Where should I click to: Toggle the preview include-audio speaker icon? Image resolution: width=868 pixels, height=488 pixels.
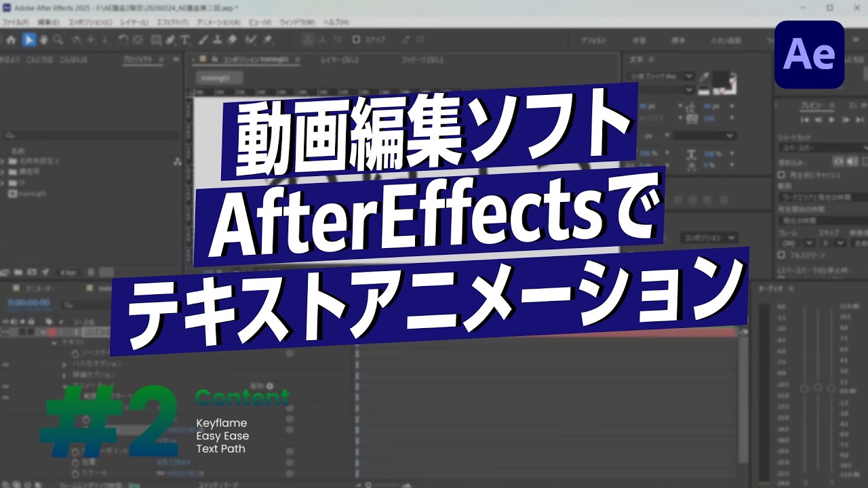(852, 161)
